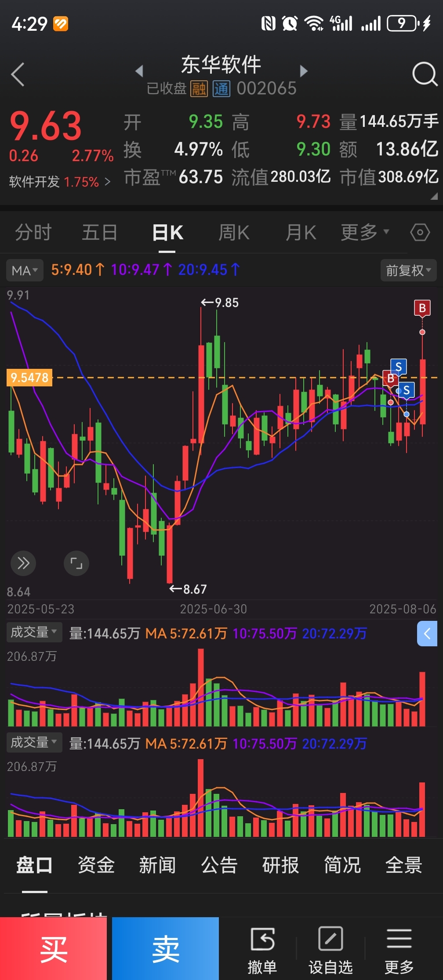Image resolution: width=443 pixels, height=980 pixels.
Task: Open 更多 chart period dropdown
Action: pos(365,232)
